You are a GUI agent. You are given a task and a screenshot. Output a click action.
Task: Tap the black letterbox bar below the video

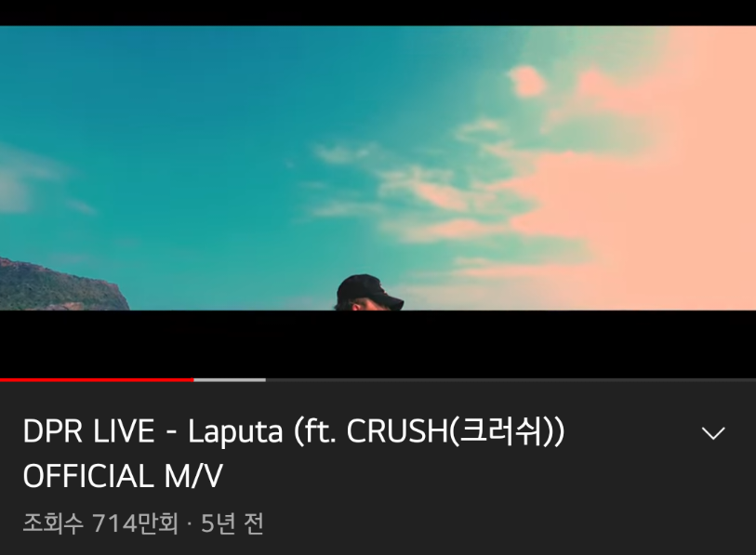coord(378,344)
